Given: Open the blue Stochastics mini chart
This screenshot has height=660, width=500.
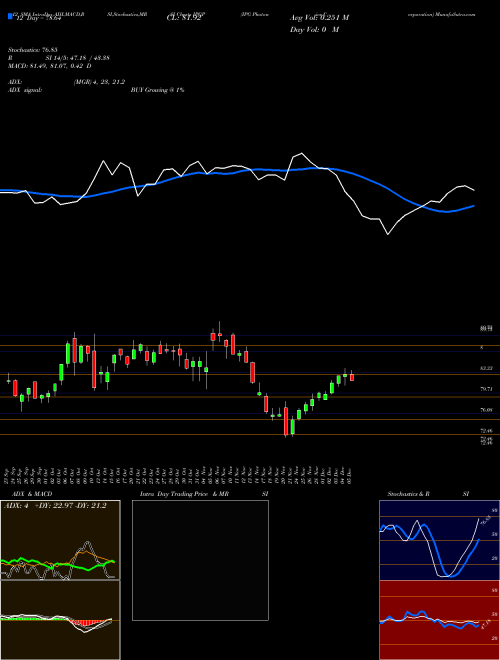Looking at the screenshot, I should point(439,540).
